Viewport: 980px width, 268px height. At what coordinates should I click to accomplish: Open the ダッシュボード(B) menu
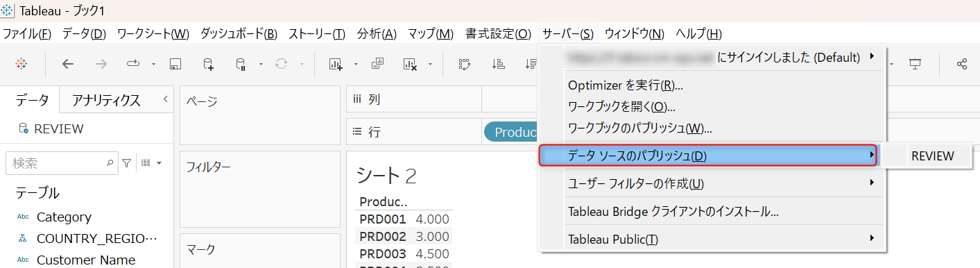coord(239,33)
